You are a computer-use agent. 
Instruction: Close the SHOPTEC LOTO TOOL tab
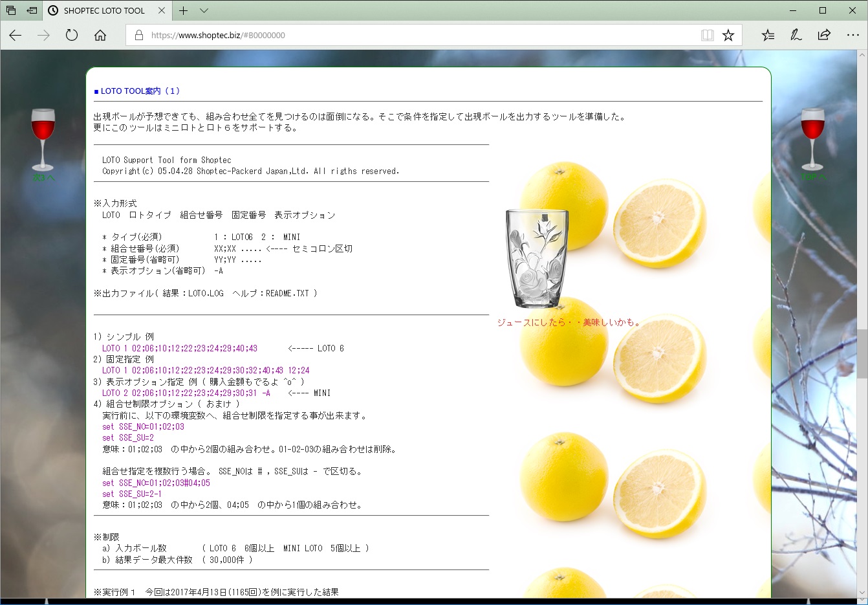(162, 10)
